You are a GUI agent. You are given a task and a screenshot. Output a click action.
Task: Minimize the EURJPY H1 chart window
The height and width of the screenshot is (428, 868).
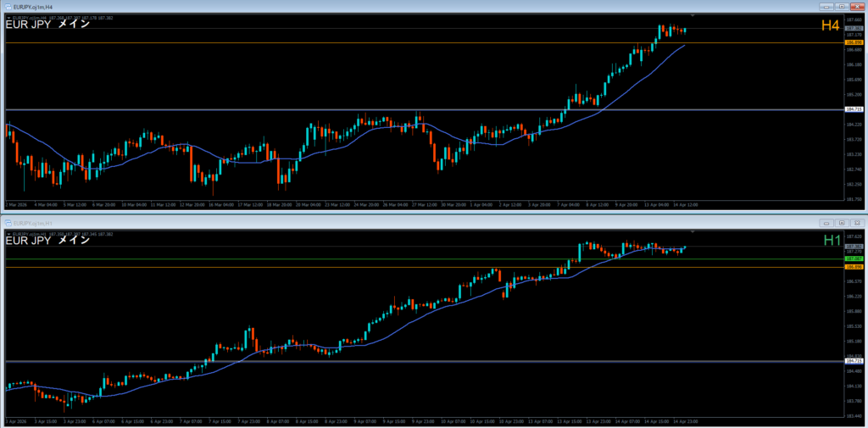pyautogui.click(x=825, y=223)
